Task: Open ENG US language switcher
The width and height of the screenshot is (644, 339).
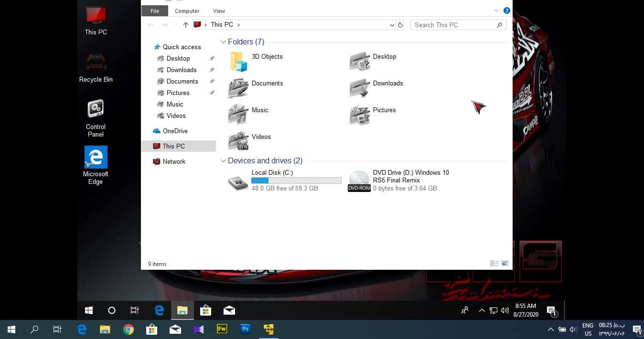Action: (x=588, y=329)
